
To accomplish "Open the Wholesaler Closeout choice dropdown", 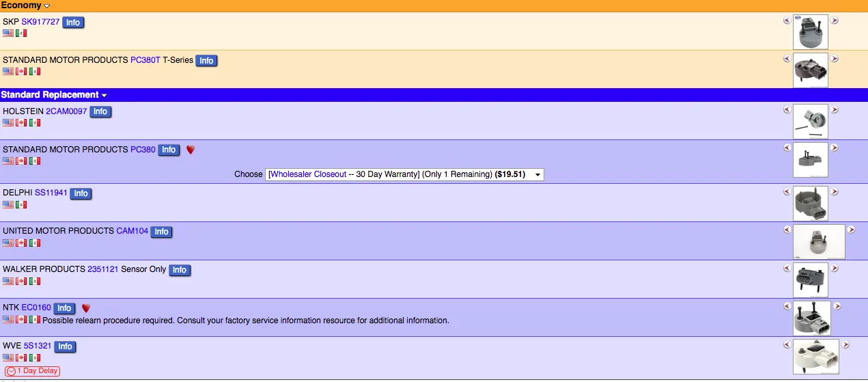I will [405, 174].
